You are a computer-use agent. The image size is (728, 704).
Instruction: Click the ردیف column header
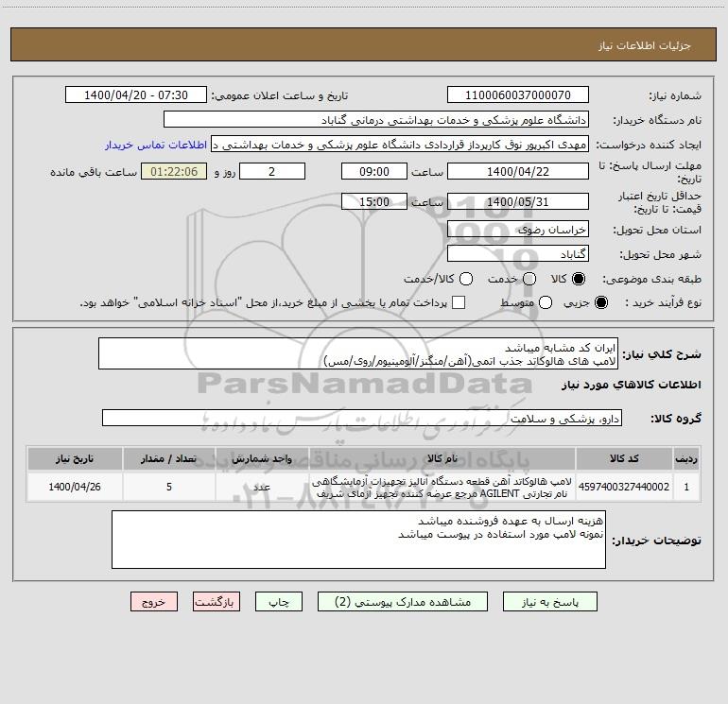686,458
